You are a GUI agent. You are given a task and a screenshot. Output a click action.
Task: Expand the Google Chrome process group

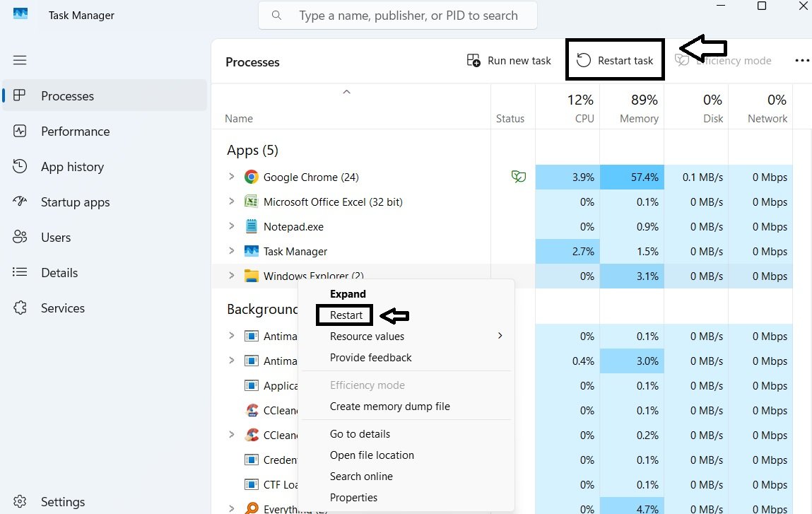[x=232, y=177]
